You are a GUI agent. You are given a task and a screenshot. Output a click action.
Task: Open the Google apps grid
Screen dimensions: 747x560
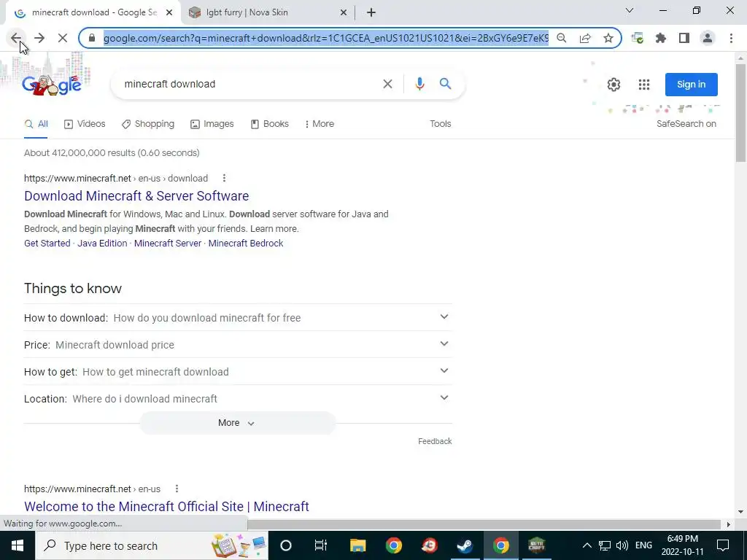tap(644, 85)
